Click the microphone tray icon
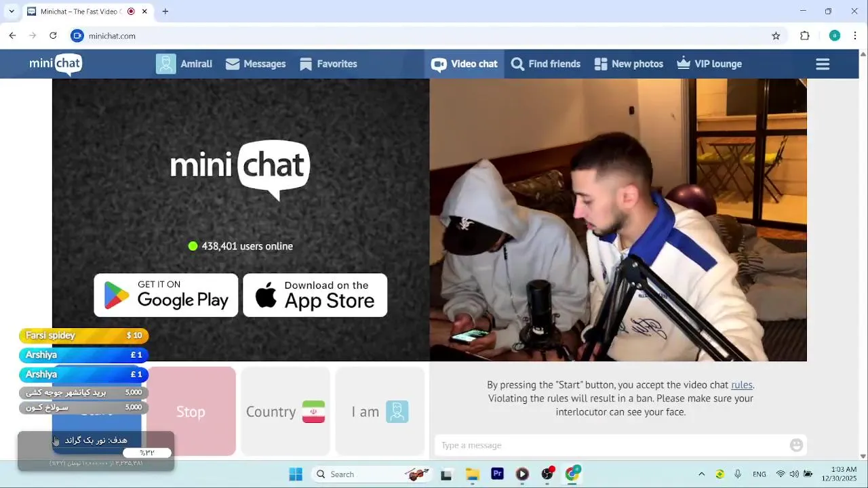868x488 pixels. click(x=738, y=474)
